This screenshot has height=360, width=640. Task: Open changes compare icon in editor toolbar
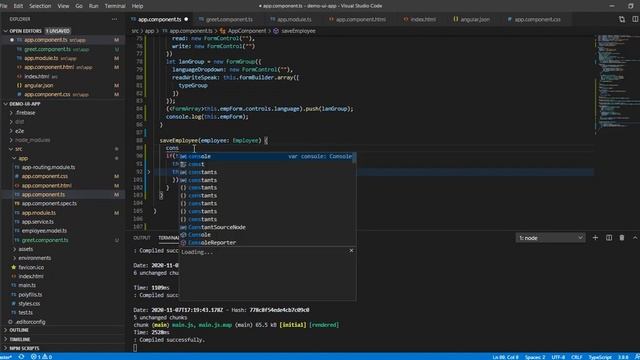click(x=622, y=19)
